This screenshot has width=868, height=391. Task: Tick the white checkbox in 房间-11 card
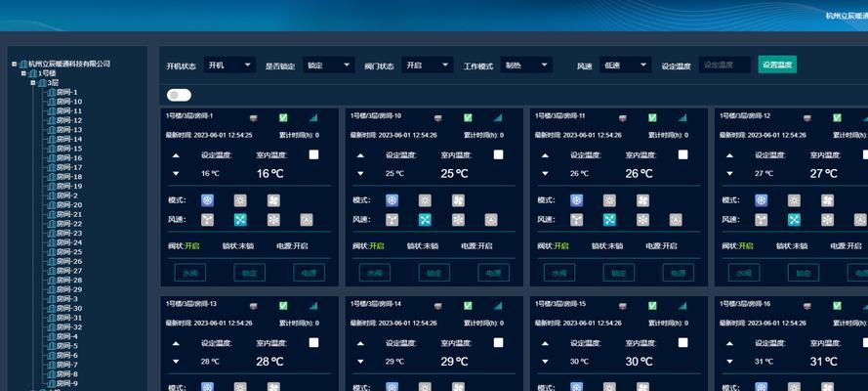tap(683, 154)
